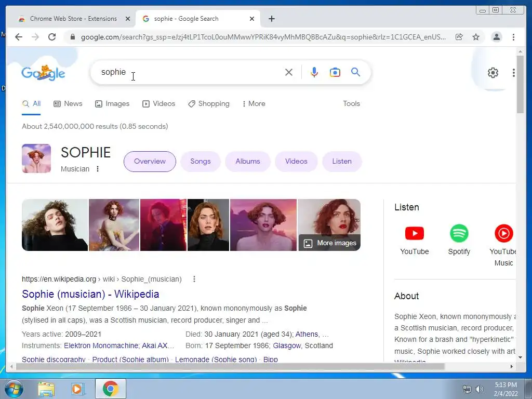This screenshot has width=532, height=399.
Task: Open search Tools options
Action: pos(351,104)
